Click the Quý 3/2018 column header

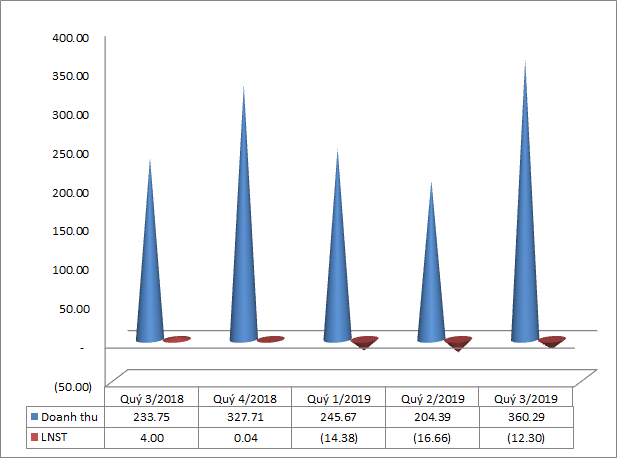(152, 399)
